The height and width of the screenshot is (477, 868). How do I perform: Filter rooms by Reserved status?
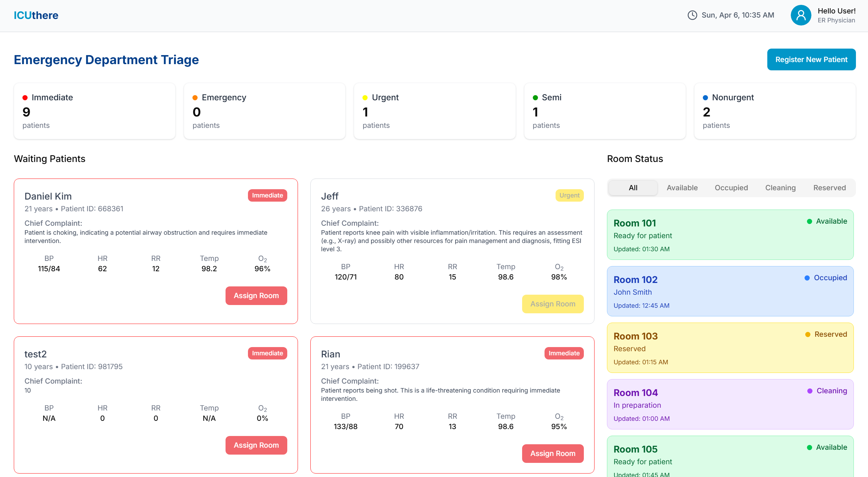(x=829, y=188)
